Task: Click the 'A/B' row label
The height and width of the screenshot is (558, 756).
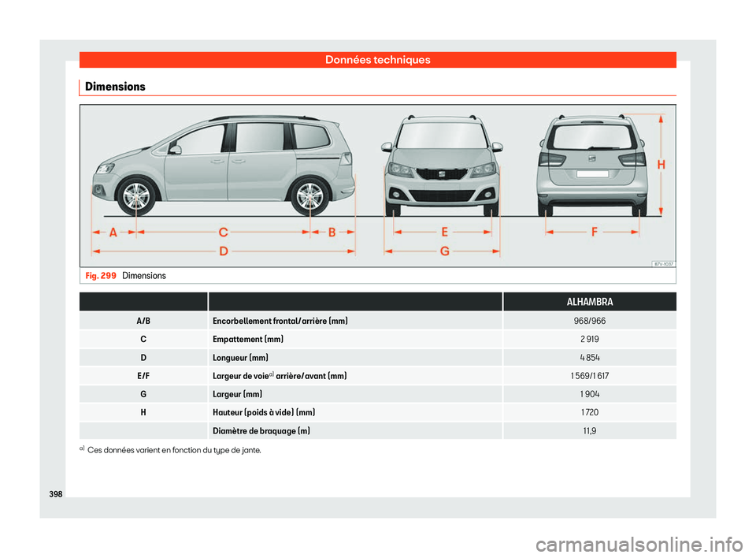Action: (x=143, y=321)
